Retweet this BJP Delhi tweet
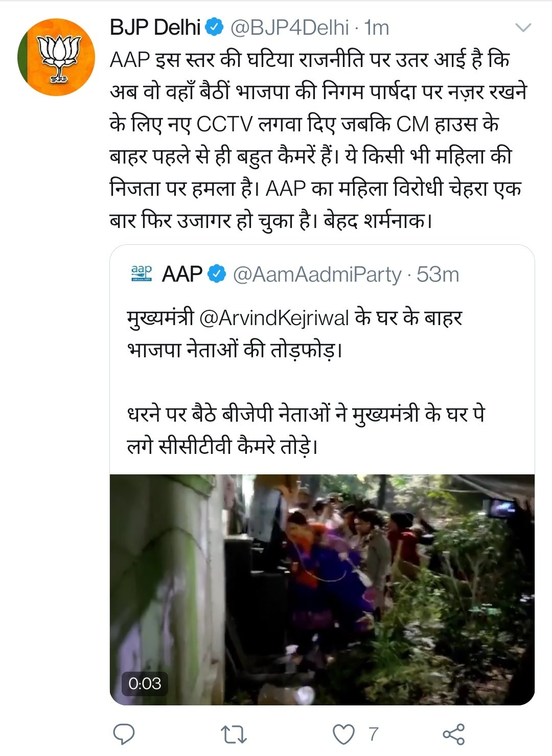The height and width of the screenshot is (756, 552). click(234, 735)
